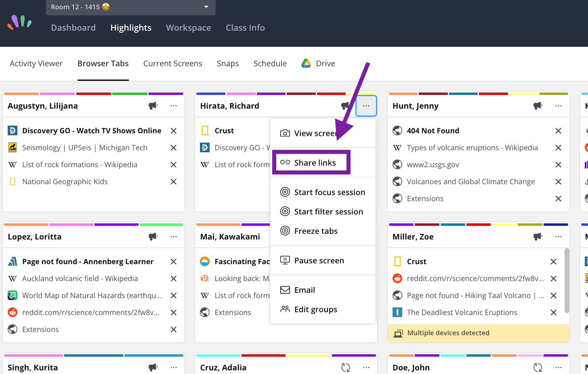The image size is (588, 374).
Task: Close Augustyn's List of rock formations tab
Action: tap(174, 165)
